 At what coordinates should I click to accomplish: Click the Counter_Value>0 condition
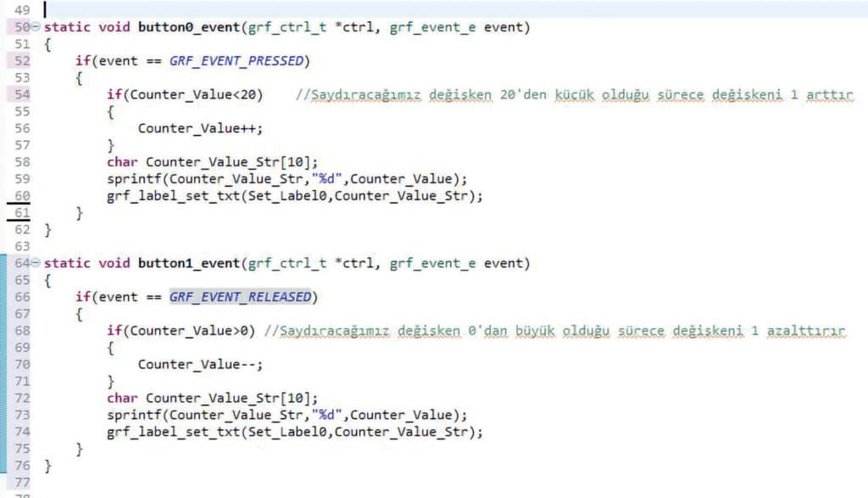pos(189,331)
